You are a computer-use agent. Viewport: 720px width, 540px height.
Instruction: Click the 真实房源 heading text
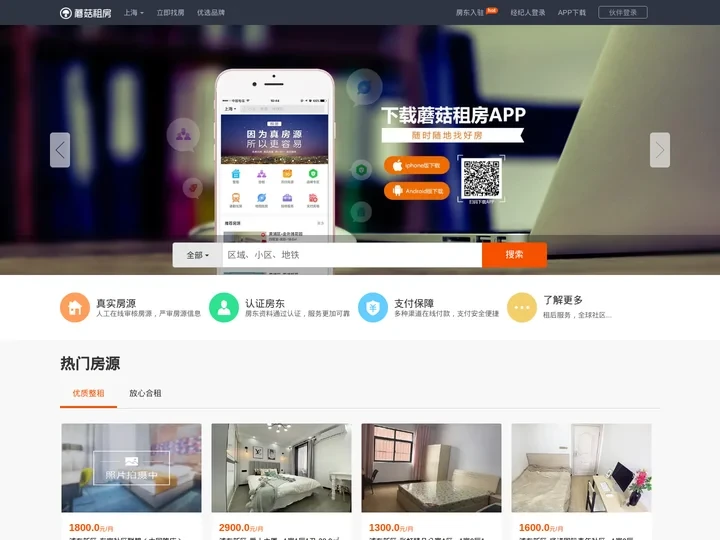[x=116, y=303]
